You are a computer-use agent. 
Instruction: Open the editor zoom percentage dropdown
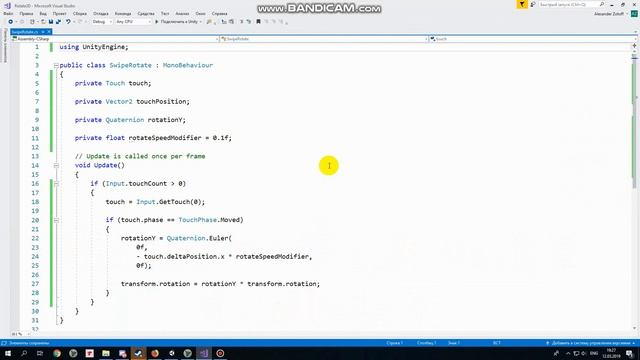click(20, 334)
